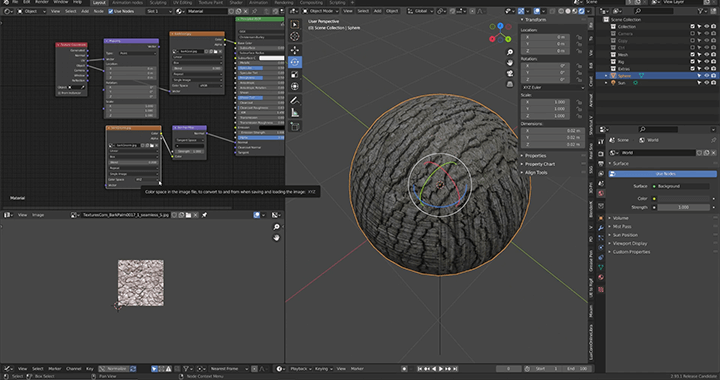Expand the Volume section in World properties

click(x=620, y=218)
